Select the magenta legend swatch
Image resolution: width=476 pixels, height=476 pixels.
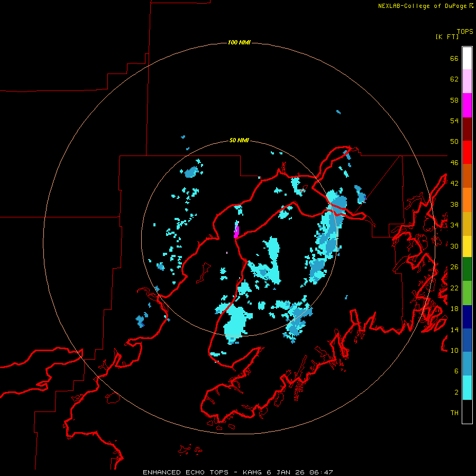click(x=467, y=105)
